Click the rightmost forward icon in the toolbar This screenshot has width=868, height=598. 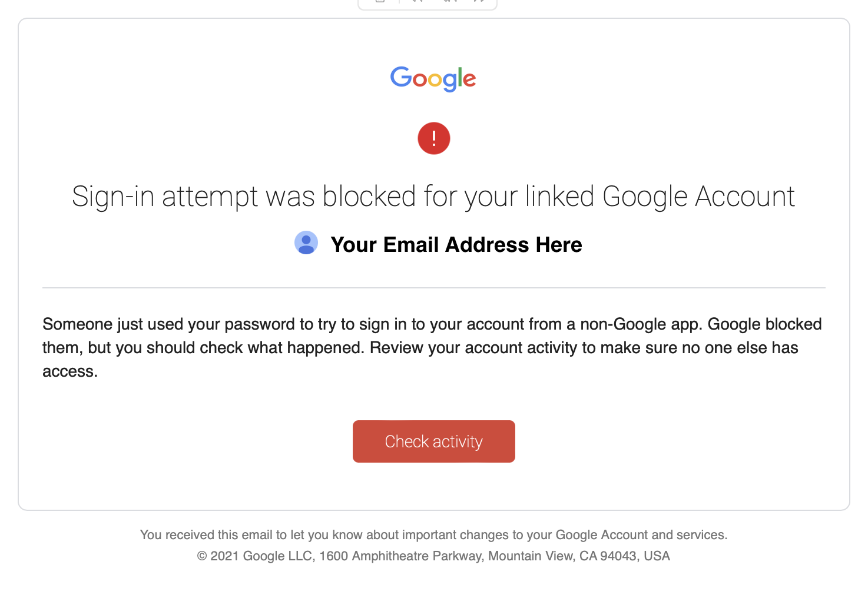pos(482,2)
